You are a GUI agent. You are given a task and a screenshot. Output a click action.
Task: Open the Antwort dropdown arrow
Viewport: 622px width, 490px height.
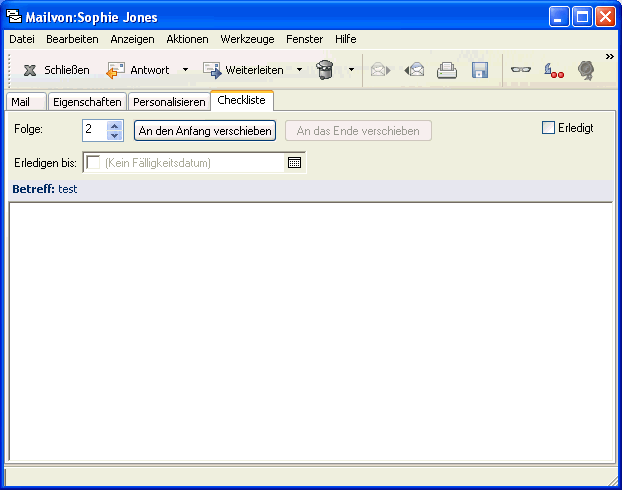click(x=185, y=70)
